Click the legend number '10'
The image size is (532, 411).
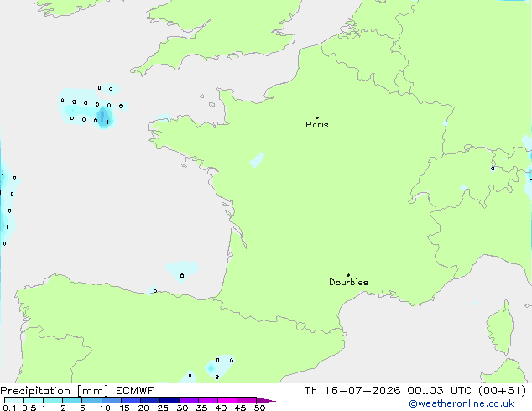coord(105,408)
